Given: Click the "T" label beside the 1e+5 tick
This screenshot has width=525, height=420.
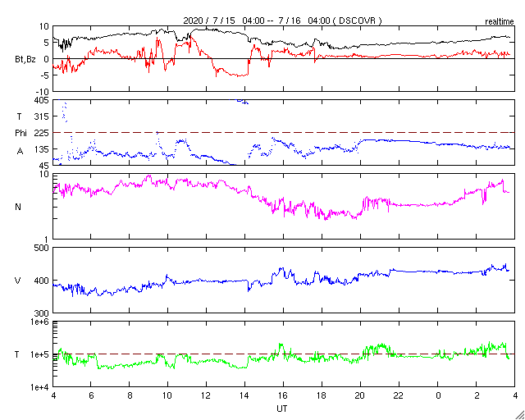Looking at the screenshot, I should pyautogui.click(x=17, y=354).
